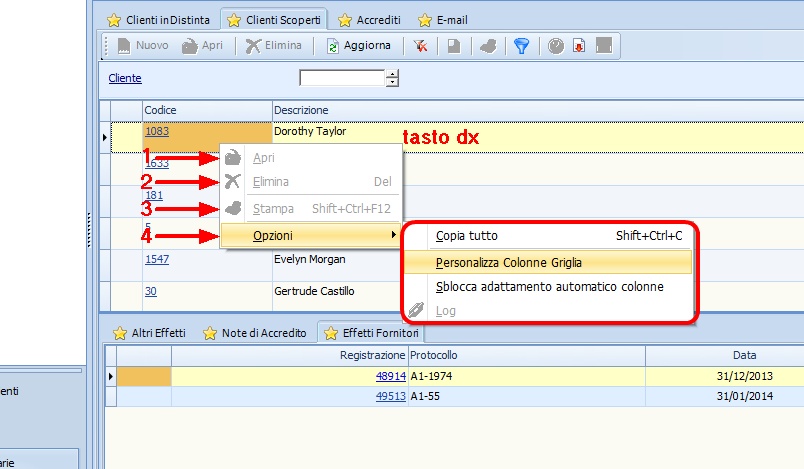804x469 pixels.
Task: Select Copia tutto in the context submenu
Action: pyautogui.click(x=467, y=236)
